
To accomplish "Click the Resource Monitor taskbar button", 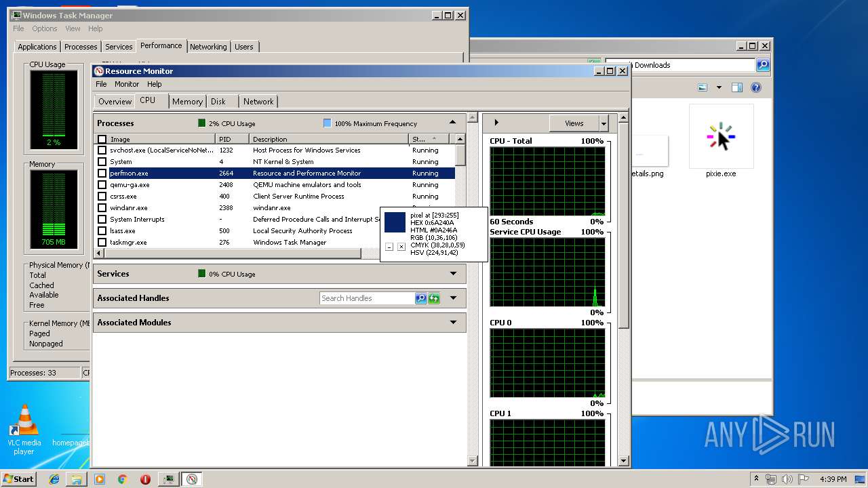I will click(x=192, y=479).
